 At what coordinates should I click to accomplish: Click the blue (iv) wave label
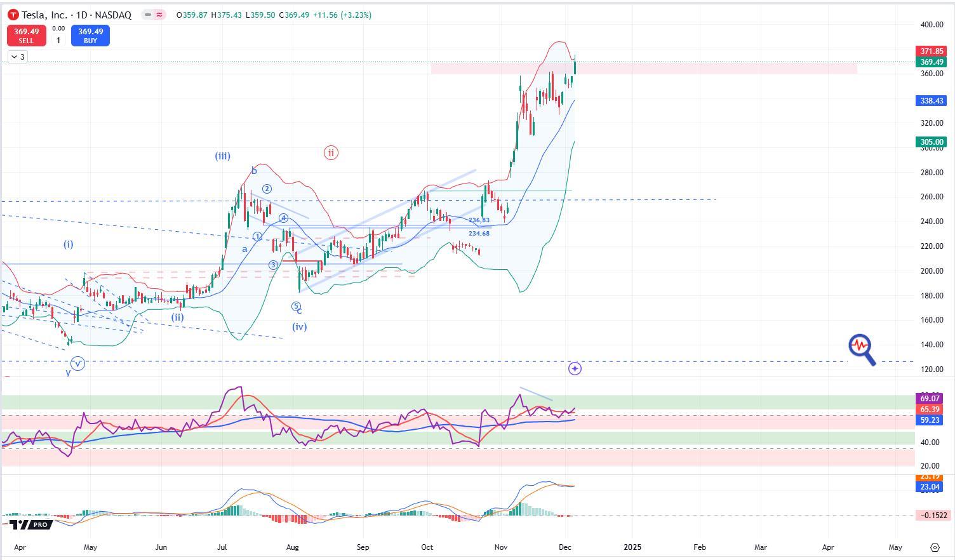(x=300, y=327)
